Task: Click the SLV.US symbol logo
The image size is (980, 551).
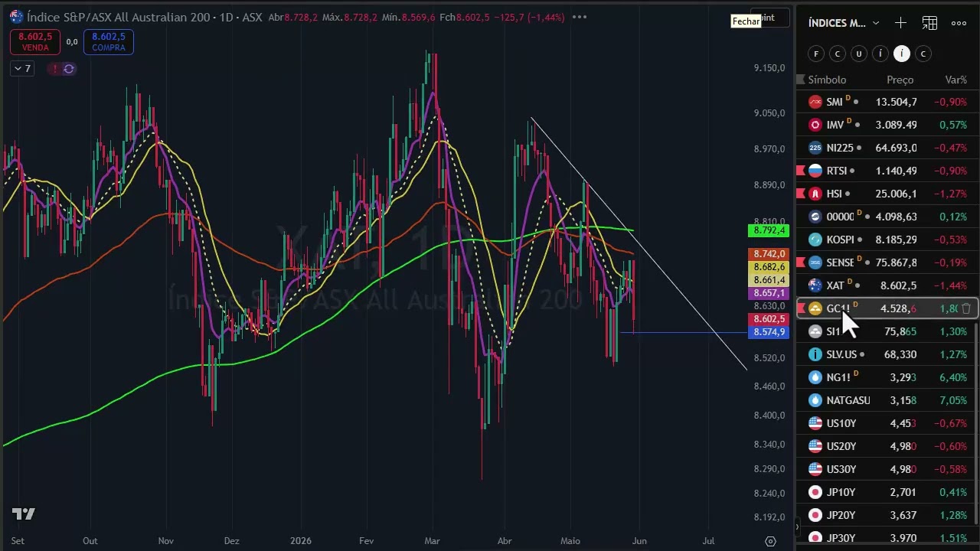Action: tap(815, 354)
